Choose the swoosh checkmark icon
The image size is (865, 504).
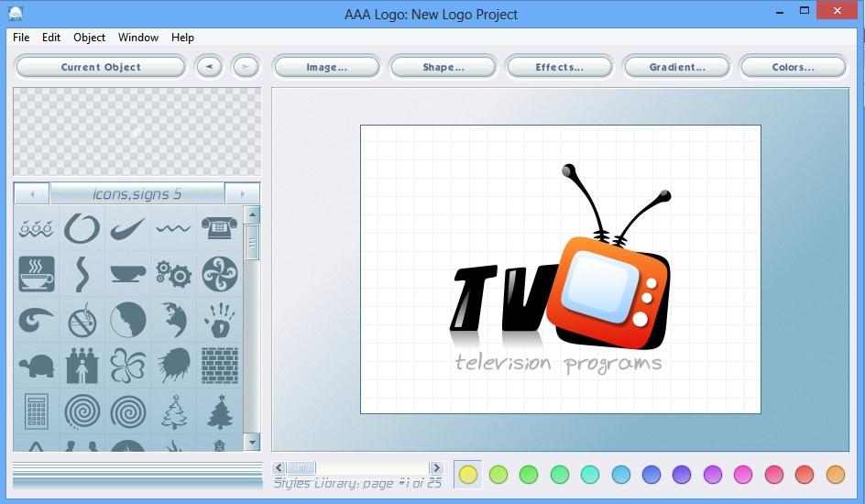point(128,228)
